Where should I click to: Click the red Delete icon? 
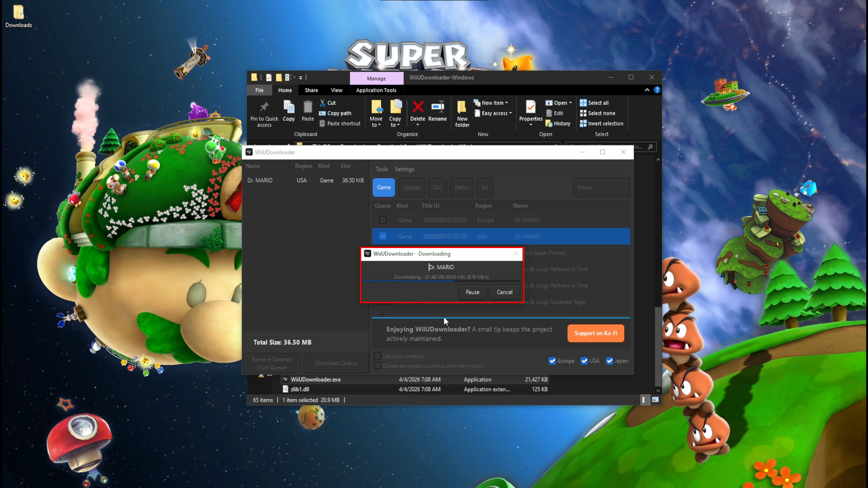tap(418, 107)
